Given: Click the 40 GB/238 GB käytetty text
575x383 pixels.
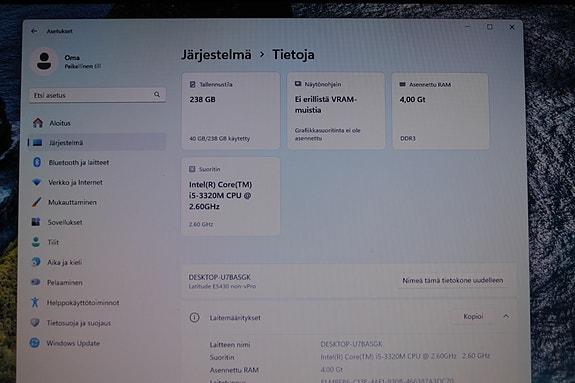Looking at the screenshot, I should coord(220,138).
